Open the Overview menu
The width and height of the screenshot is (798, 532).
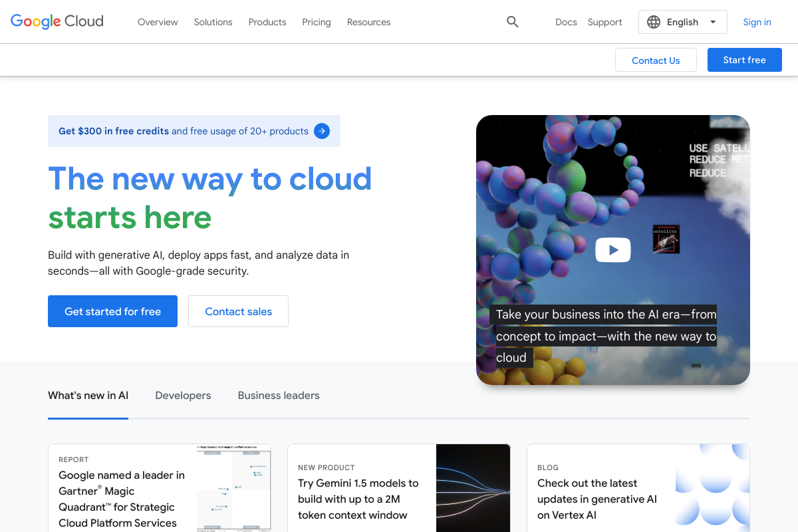coord(158,22)
